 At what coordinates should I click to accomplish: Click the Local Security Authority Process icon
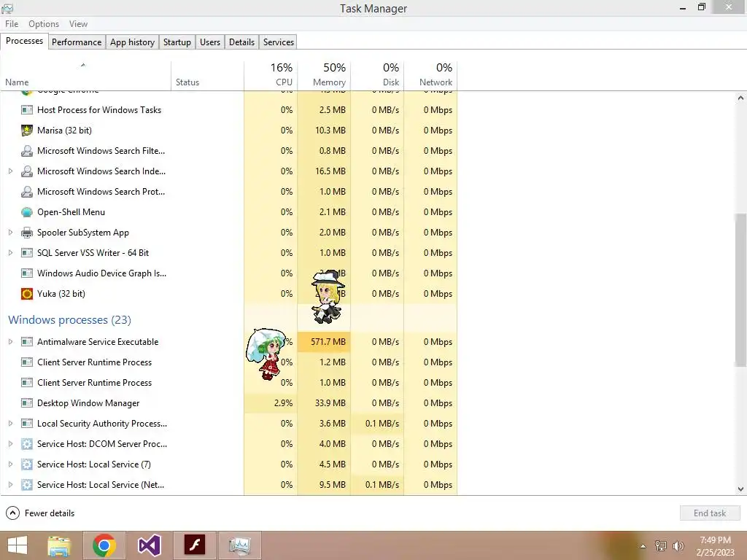tap(27, 424)
